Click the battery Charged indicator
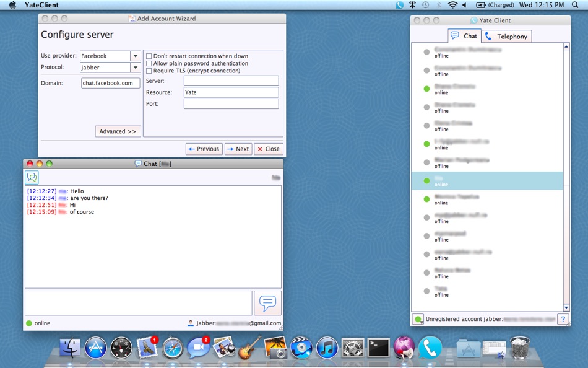Screen dimensions: 588x368 pos(495,5)
